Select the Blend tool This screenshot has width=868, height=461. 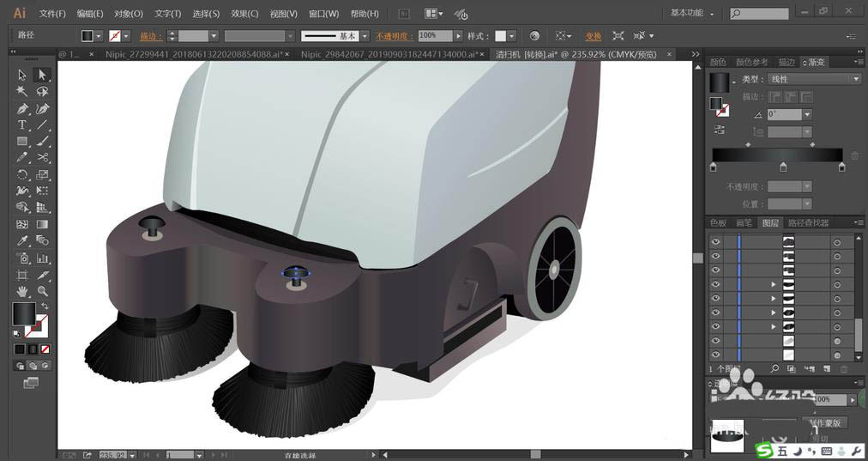coord(42,241)
